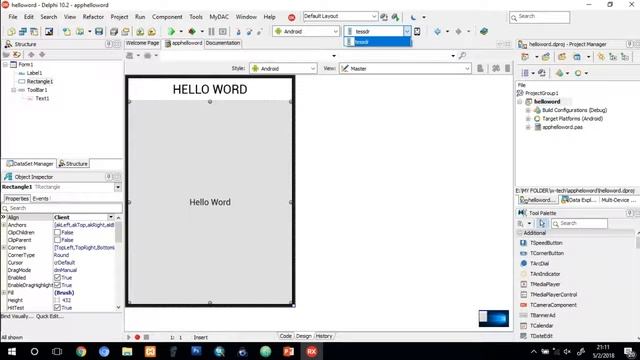Click the TMediaPlayer palette icon
The image size is (640, 360).
click(523, 284)
